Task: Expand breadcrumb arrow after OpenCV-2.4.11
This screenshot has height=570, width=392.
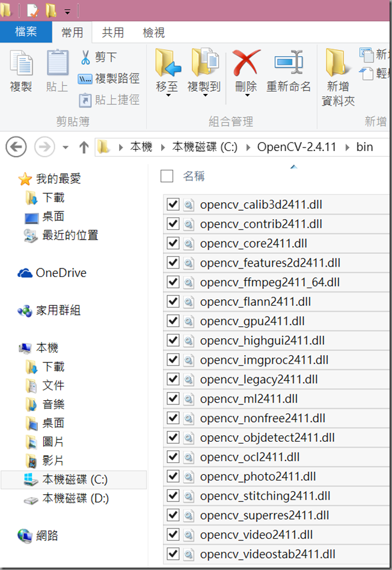Action: click(x=347, y=147)
